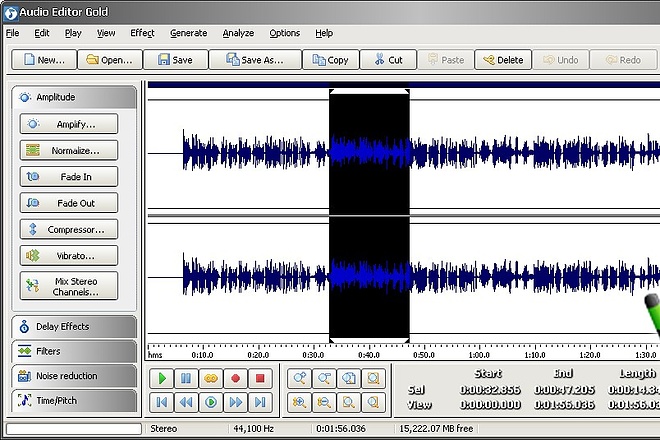Open the Options menu
The image size is (660, 440).
tap(285, 33)
